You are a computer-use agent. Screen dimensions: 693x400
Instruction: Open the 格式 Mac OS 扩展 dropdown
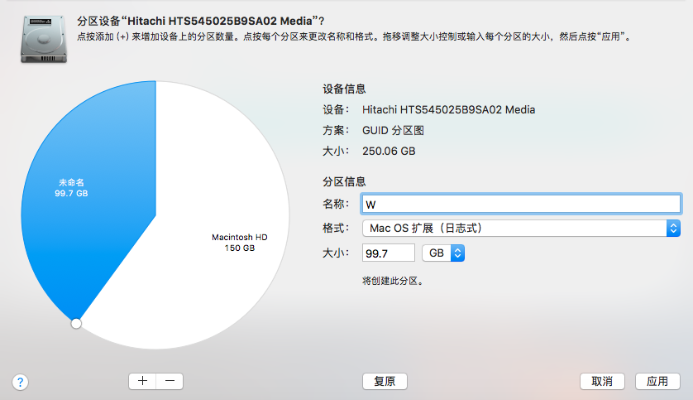point(520,229)
